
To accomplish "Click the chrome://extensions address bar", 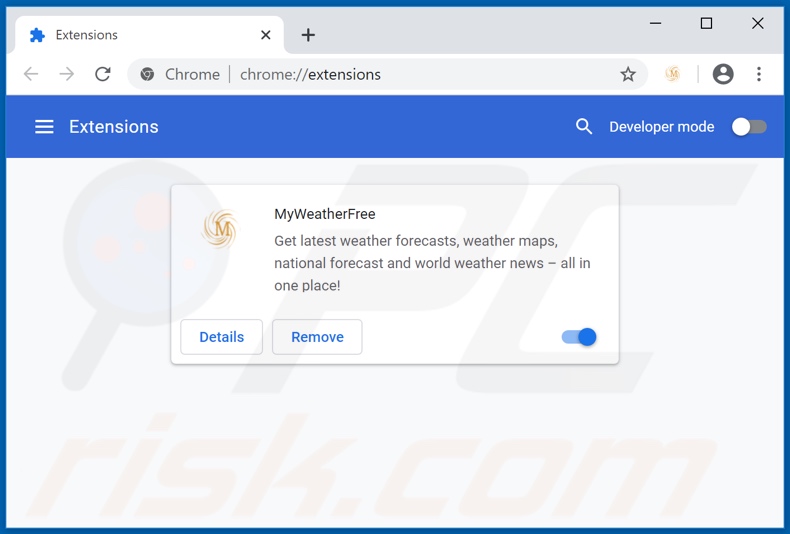I will tap(387, 74).
